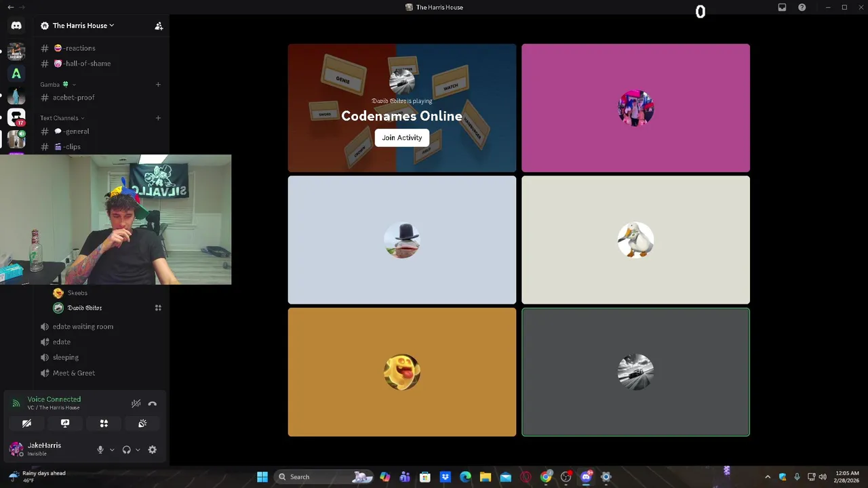Select the goose avatar participant tile
Image resolution: width=868 pixels, height=488 pixels.
click(635, 240)
